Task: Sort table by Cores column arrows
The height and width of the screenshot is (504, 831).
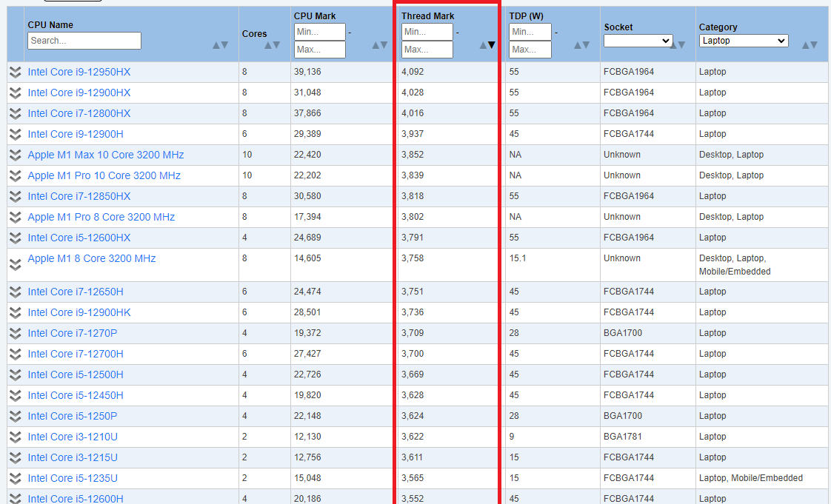Action: point(272,45)
